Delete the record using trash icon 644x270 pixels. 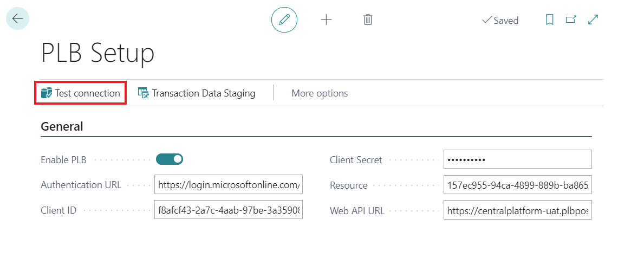(x=368, y=20)
